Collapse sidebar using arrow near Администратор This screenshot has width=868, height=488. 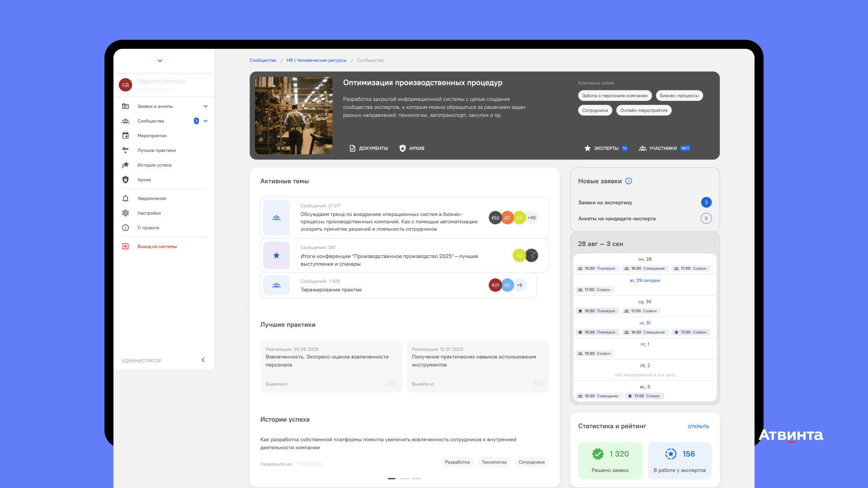click(203, 360)
